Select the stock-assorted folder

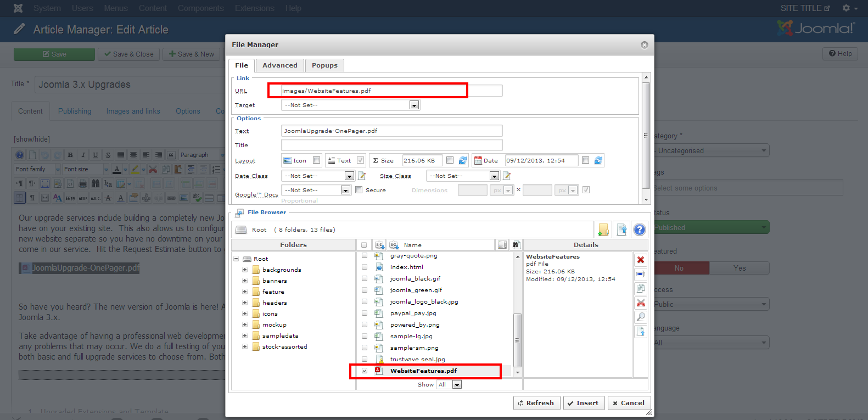point(284,346)
